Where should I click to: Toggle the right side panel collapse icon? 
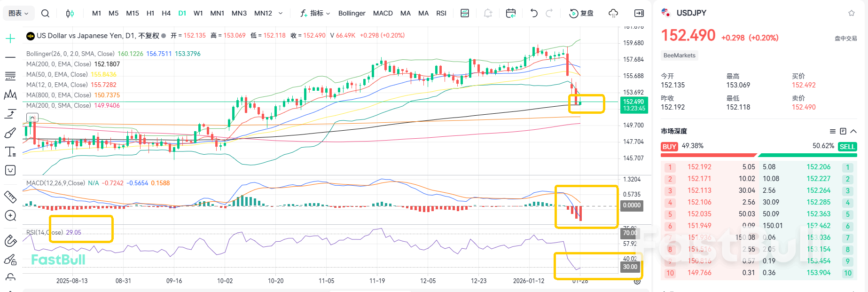(x=639, y=13)
